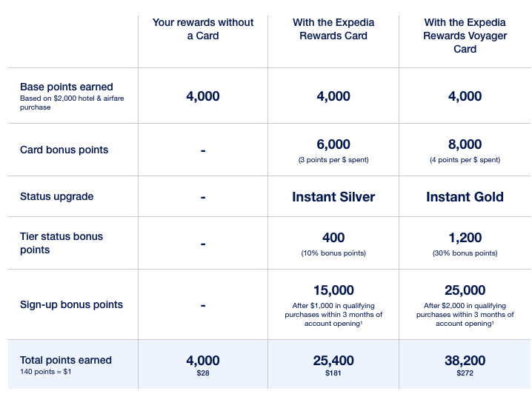
Task: Select the 1,200 tier status bonus value
Action: [465, 238]
